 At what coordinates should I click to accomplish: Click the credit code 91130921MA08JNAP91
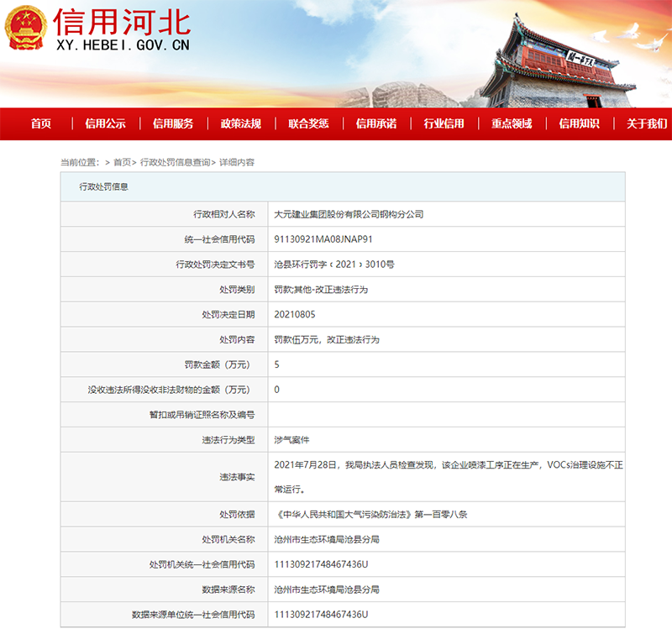[x=323, y=239]
